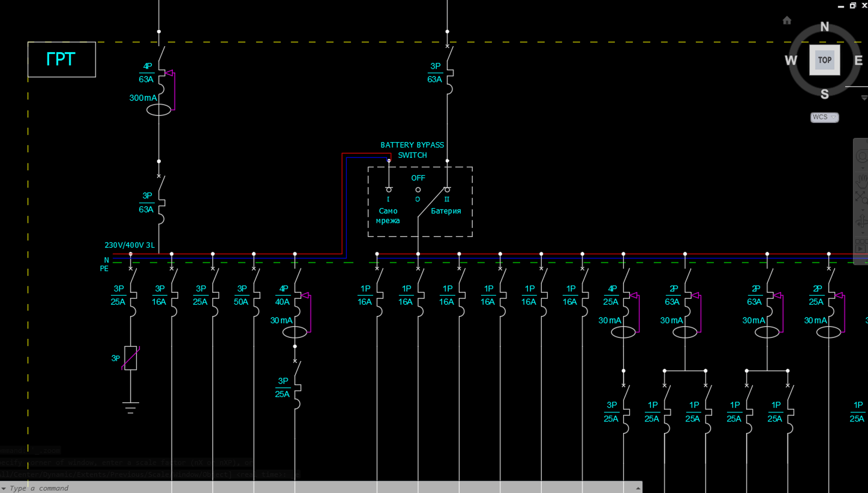Screen dimensions: 868x493
Task: Rotate view to North on compass
Action: [825, 27]
